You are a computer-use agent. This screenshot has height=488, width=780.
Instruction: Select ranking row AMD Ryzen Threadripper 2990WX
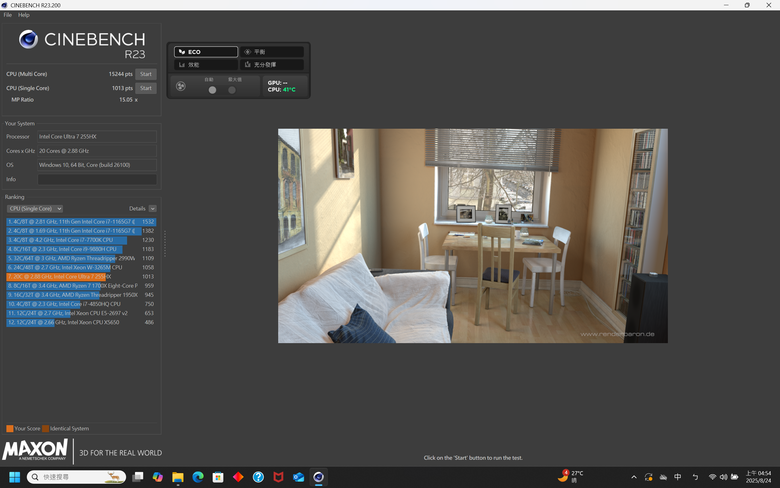(81, 258)
